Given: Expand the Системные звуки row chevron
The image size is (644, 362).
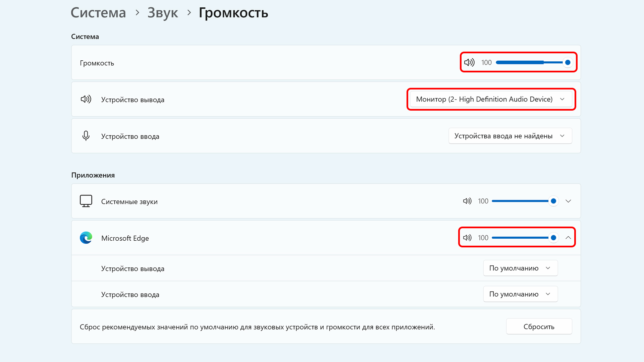Looking at the screenshot, I should [x=568, y=201].
